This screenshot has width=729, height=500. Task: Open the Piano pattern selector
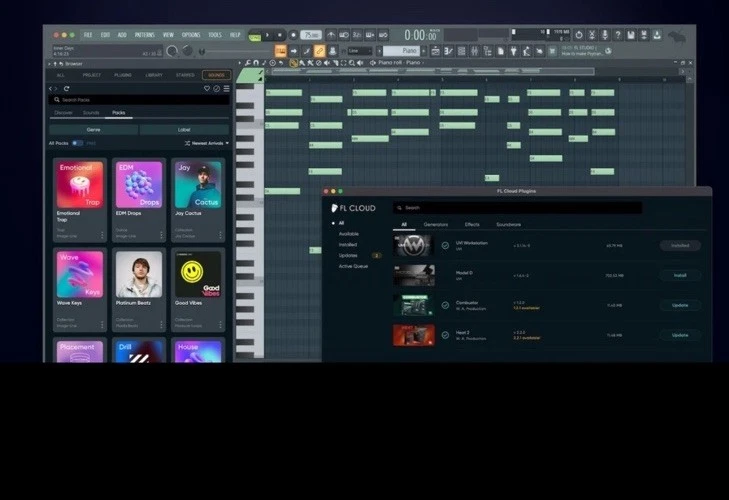[401, 51]
